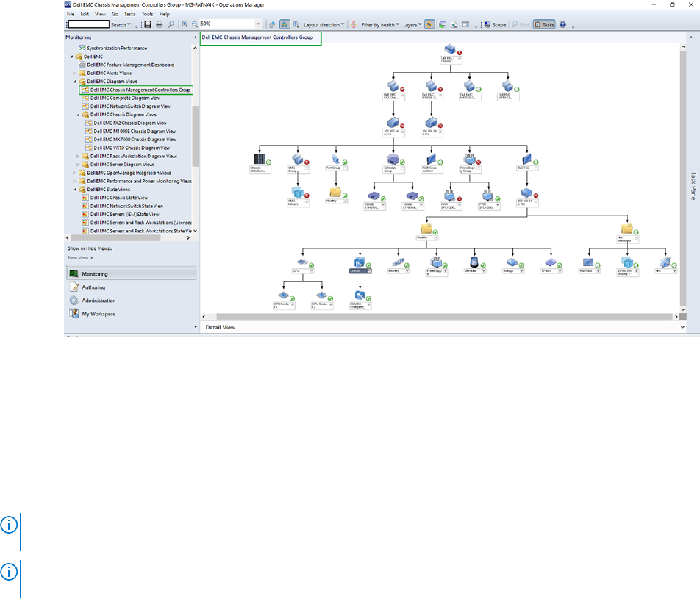Image resolution: width=700 pixels, height=599 pixels.
Task: Click the Print icon in the toolbar
Action: [x=160, y=24]
